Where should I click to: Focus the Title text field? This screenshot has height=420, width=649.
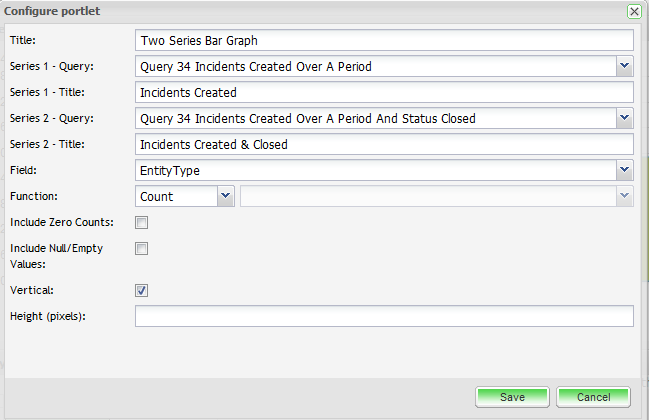tap(384, 41)
